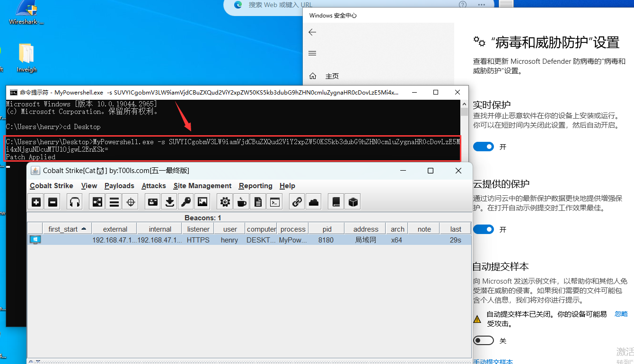This screenshot has width=634, height=364.
Task: Click beacon address cell 局域网
Action: (x=365, y=240)
